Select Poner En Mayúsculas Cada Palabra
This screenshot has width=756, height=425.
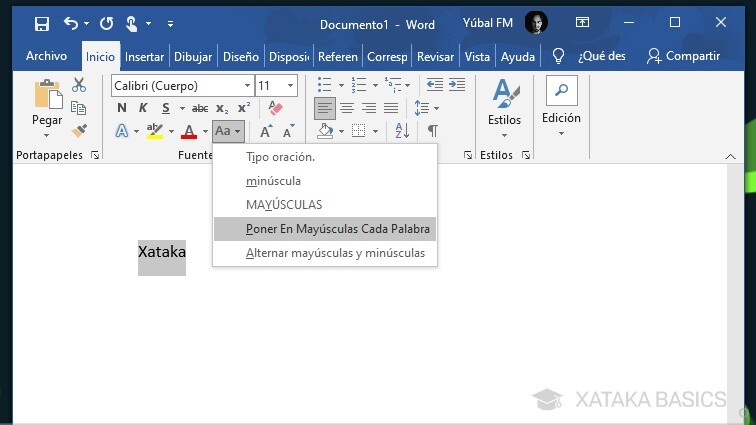pyautogui.click(x=325, y=229)
